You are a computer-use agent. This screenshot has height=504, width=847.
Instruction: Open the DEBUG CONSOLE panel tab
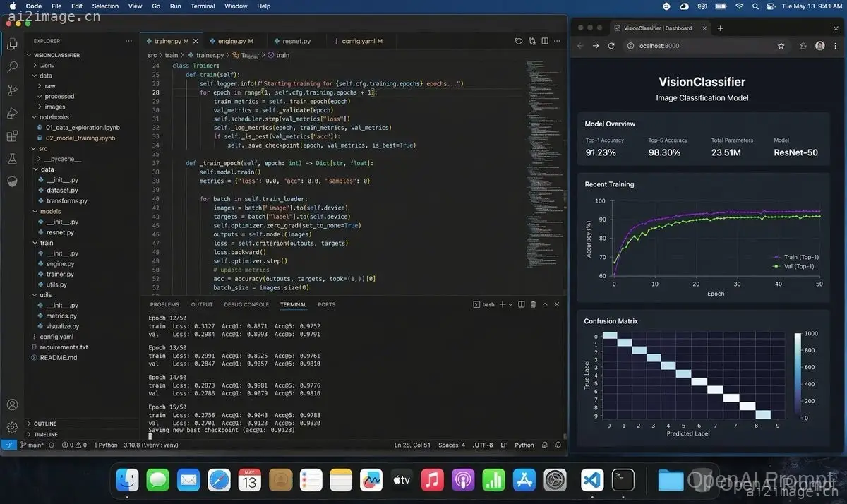point(246,304)
